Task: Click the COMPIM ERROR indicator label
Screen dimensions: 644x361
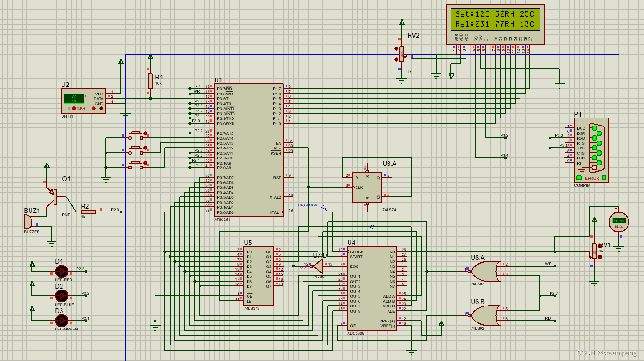Action: 592,178
